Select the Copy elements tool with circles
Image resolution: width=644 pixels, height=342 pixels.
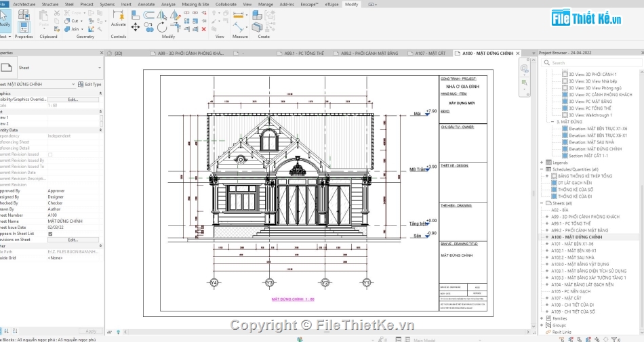click(148, 28)
